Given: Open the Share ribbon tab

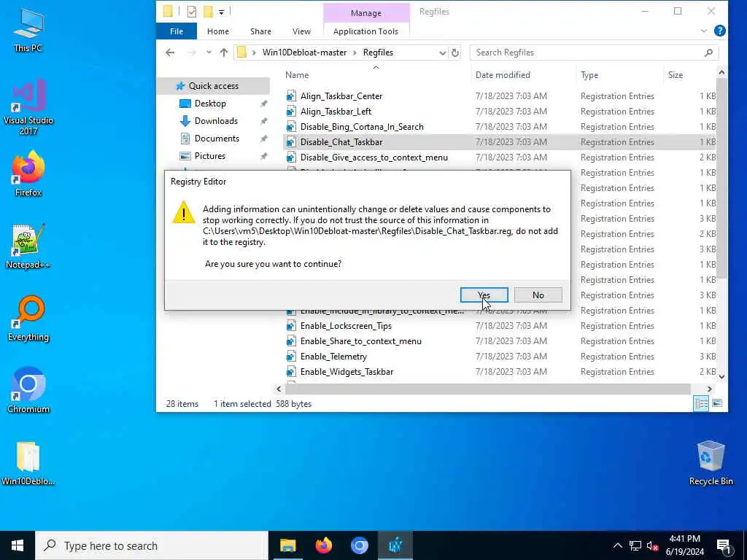Looking at the screenshot, I should coord(260,31).
